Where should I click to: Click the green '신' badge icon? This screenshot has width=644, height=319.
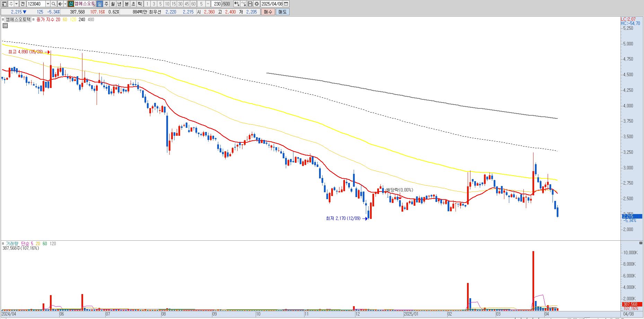pyautogui.click(x=71, y=4)
